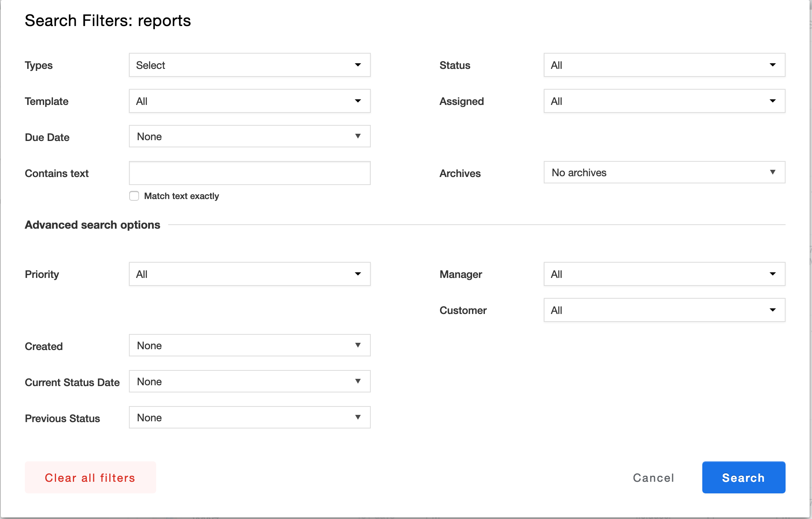Click the Search Filters: reports title
Image resolution: width=812 pixels, height=519 pixels.
(108, 20)
